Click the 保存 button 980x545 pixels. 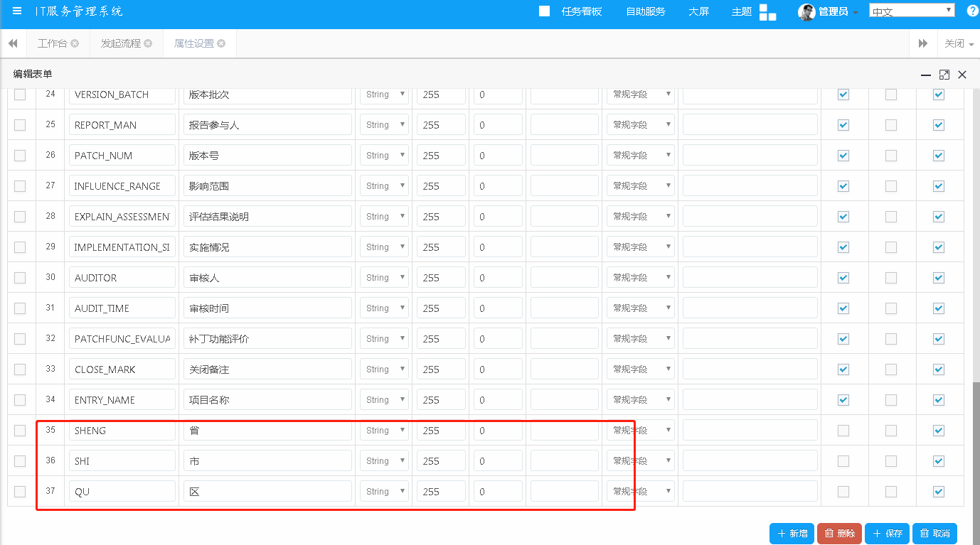887,533
